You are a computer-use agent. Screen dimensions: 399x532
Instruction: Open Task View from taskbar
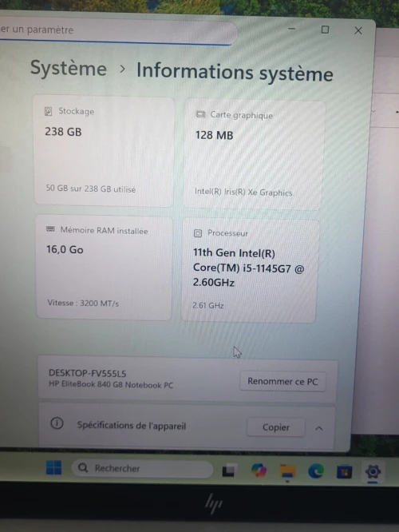(229, 470)
